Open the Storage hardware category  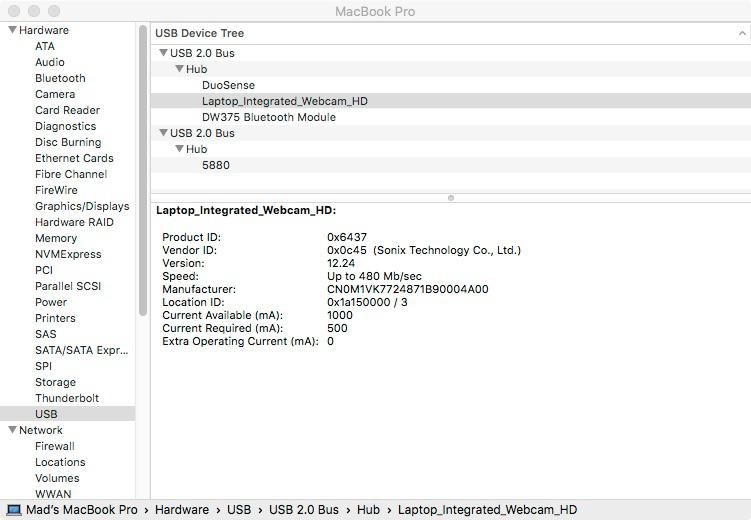click(55, 382)
